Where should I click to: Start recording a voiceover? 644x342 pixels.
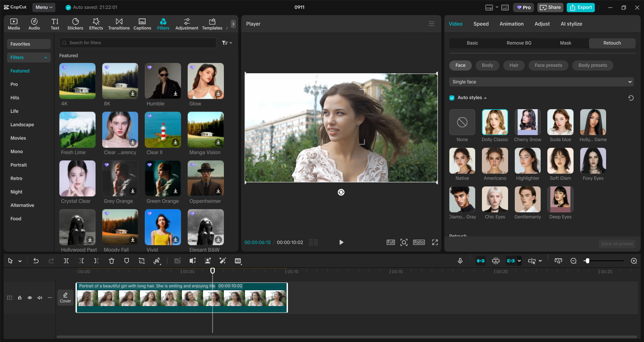(460, 261)
